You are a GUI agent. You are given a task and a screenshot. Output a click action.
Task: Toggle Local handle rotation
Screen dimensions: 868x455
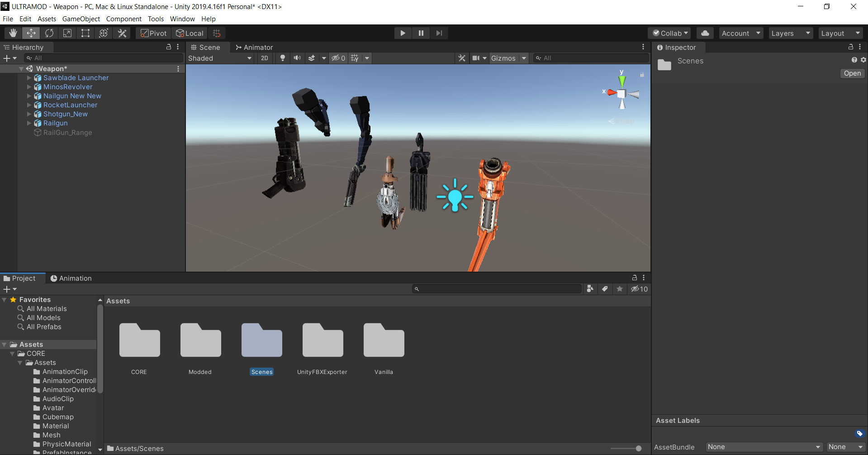[190, 33]
